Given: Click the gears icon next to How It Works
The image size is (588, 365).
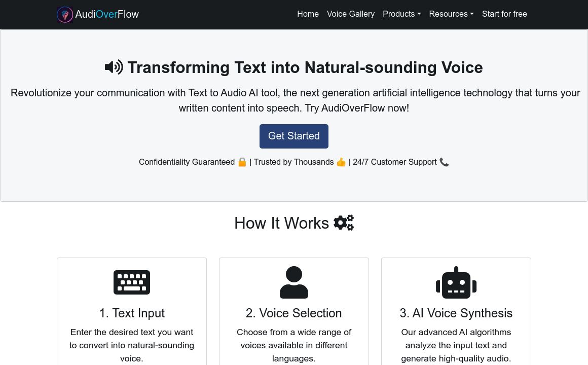Looking at the screenshot, I should coord(344,222).
